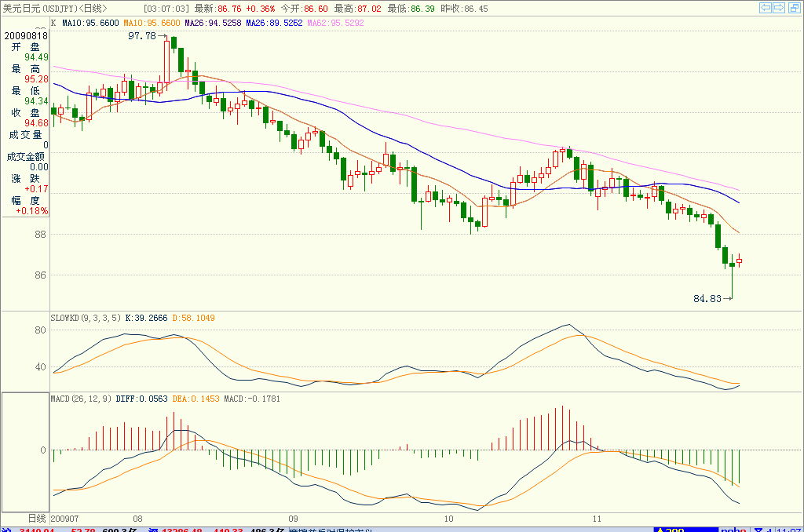804x532 pixels.
Task: Click the MACD:-0.1781 value
Action: pyautogui.click(x=252, y=399)
